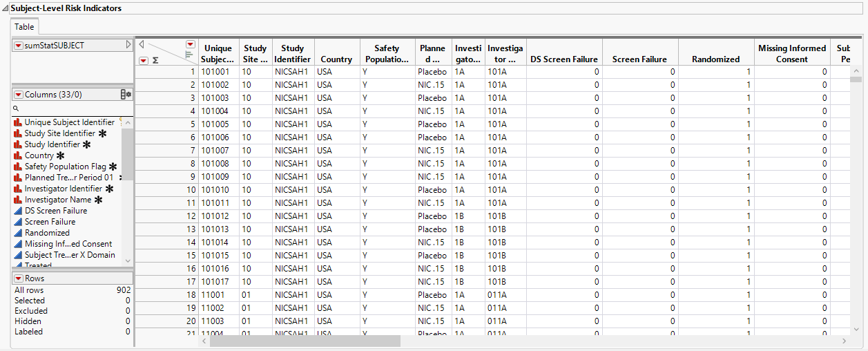This screenshot has width=868, height=351.
Task: Click the continuous icon beside Randomized
Action: (19, 233)
